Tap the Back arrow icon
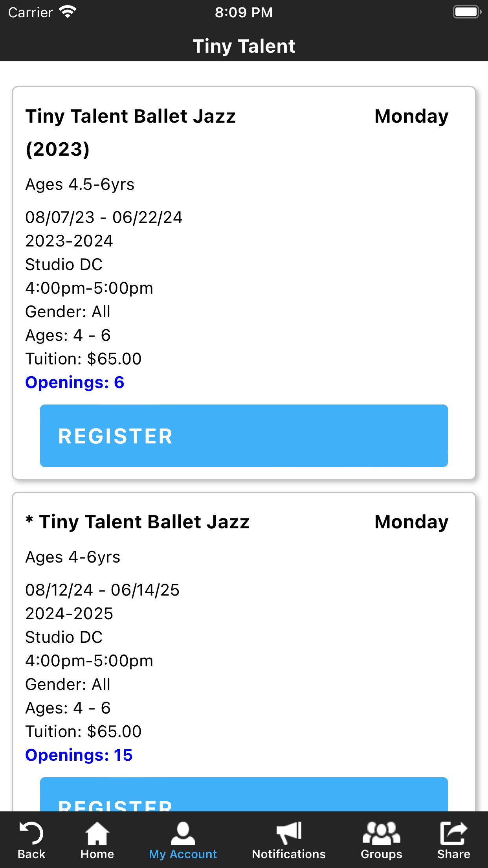The width and height of the screenshot is (488, 868). 31,833
